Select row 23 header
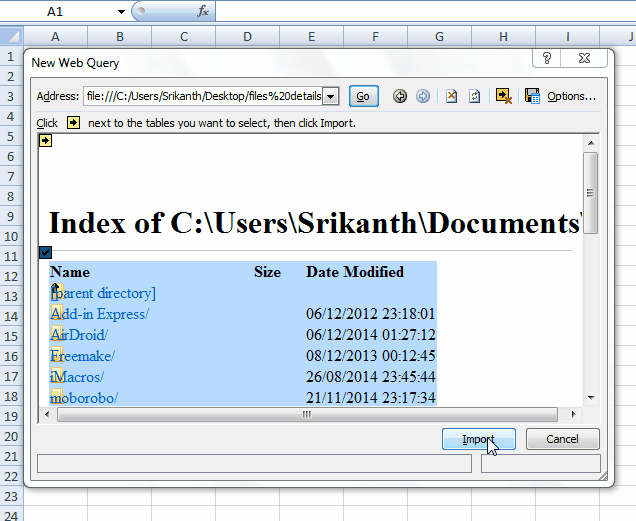 11,496
